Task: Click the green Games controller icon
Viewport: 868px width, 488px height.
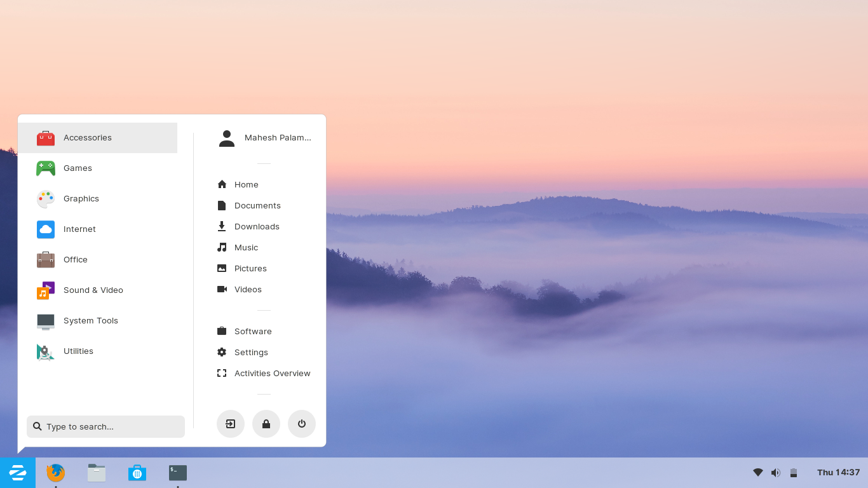Action: (46, 168)
